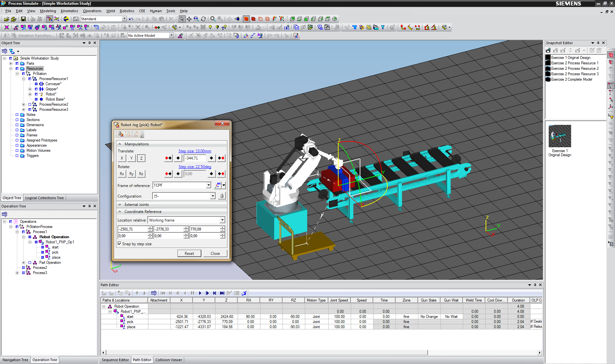Click the translate value field -344,71
Viewport: 615px width, 364px height.
pyautogui.click(x=195, y=158)
